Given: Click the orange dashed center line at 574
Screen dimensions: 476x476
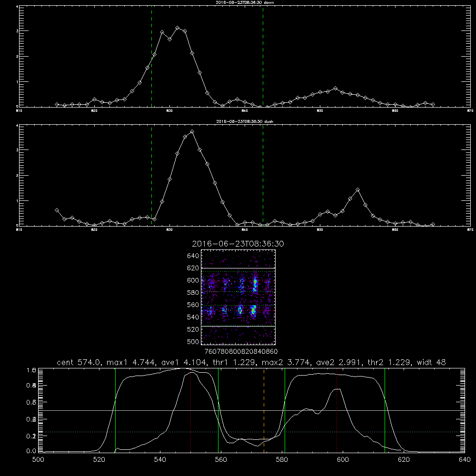Looking at the screenshot, I should click(264, 410).
